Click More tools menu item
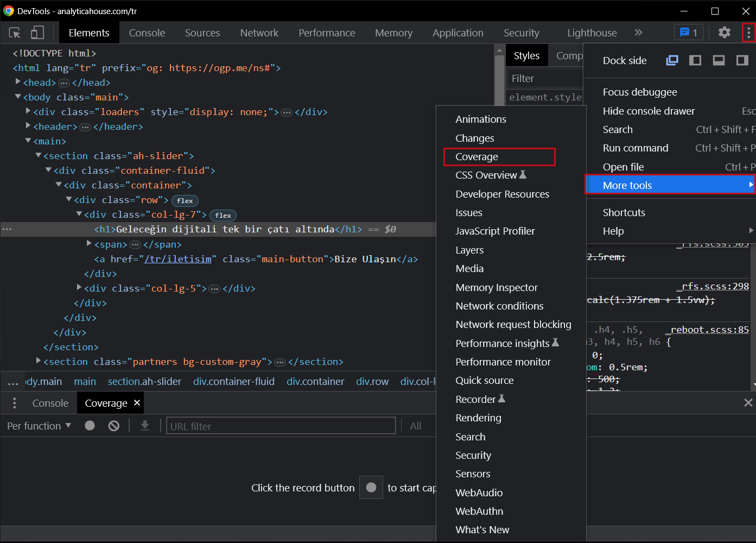Image resolution: width=756 pixels, height=543 pixels. [x=670, y=185]
